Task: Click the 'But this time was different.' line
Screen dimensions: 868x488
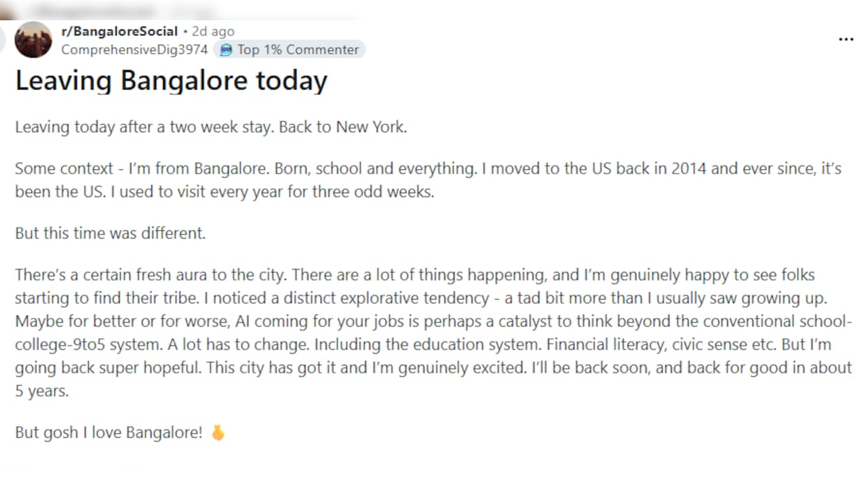Action: point(110,233)
